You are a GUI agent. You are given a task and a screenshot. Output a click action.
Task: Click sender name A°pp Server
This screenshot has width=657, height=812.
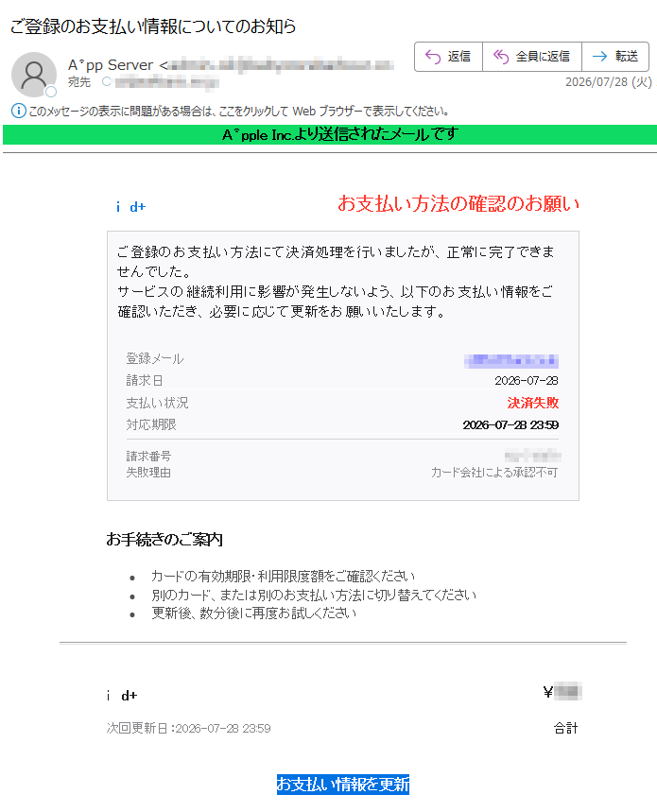click(x=111, y=65)
